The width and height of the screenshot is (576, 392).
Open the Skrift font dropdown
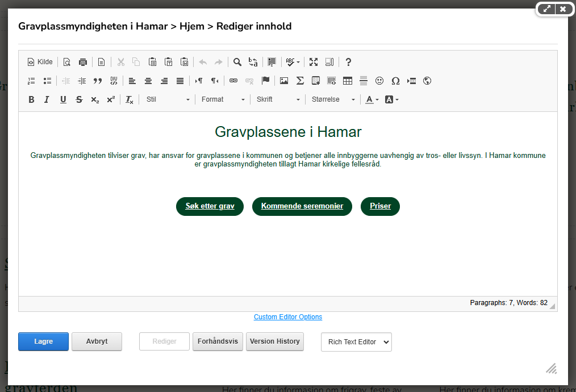278,99
